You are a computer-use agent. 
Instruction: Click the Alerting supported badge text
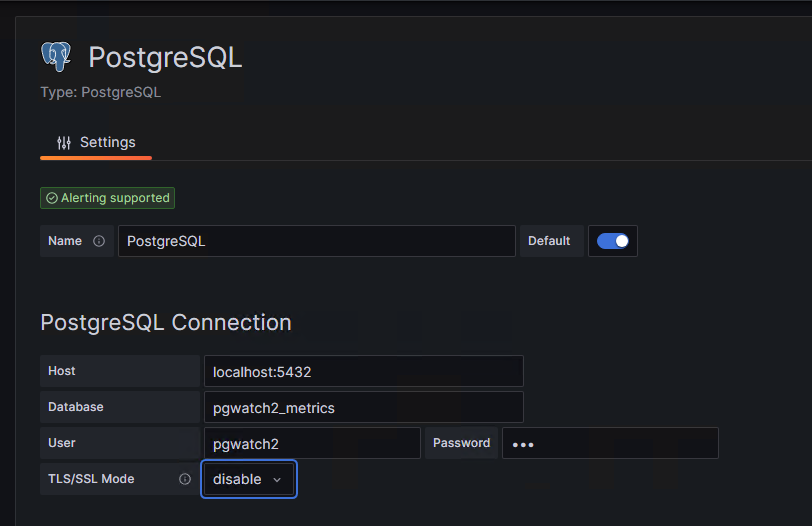(x=115, y=198)
